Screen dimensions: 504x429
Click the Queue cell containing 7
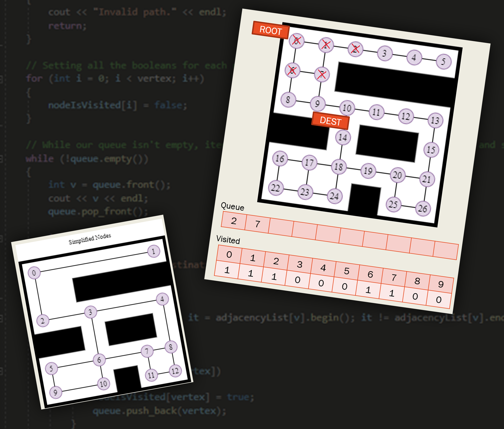[x=258, y=224]
